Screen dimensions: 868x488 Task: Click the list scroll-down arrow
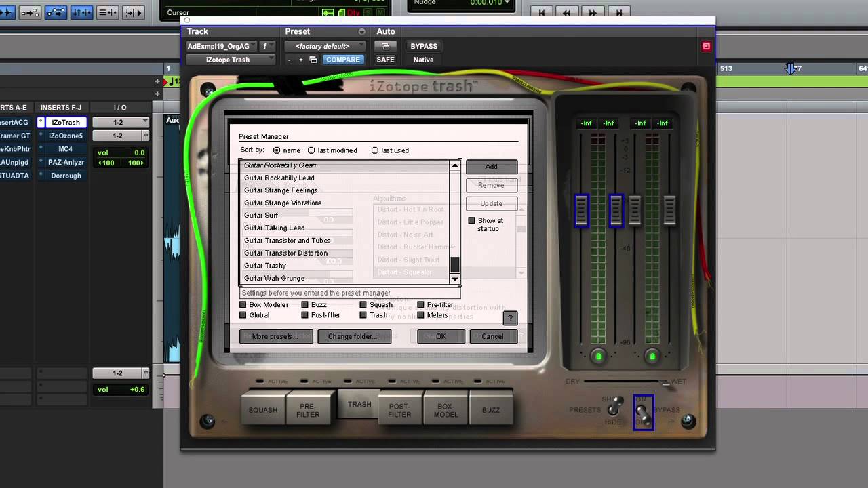point(455,279)
